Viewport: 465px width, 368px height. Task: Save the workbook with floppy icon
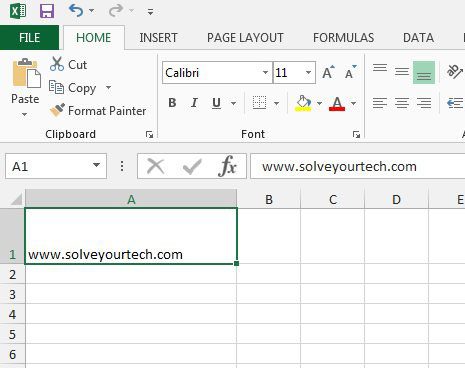[47, 11]
